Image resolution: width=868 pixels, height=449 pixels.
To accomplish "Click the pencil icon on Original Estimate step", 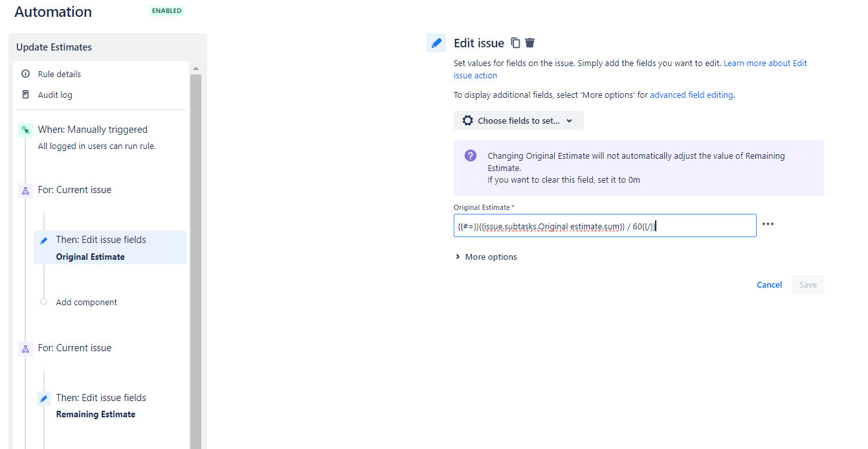I will click(44, 240).
